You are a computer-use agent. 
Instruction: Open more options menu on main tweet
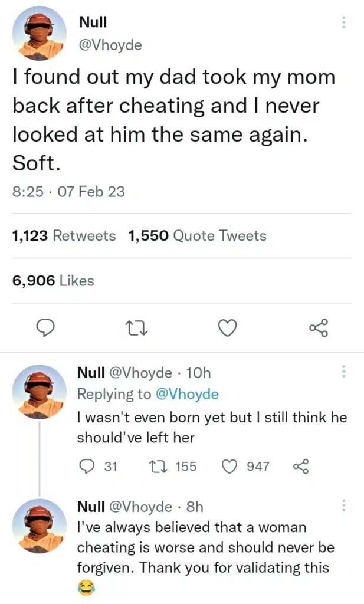pyautogui.click(x=344, y=23)
